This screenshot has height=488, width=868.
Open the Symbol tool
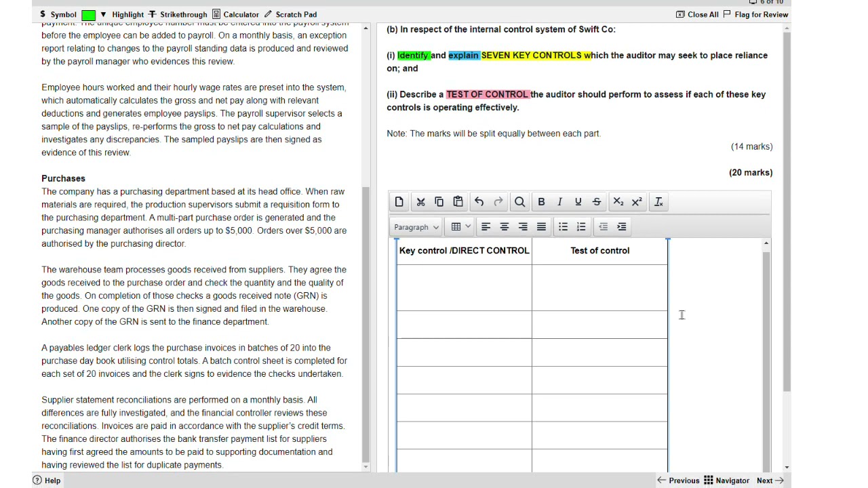click(58, 14)
